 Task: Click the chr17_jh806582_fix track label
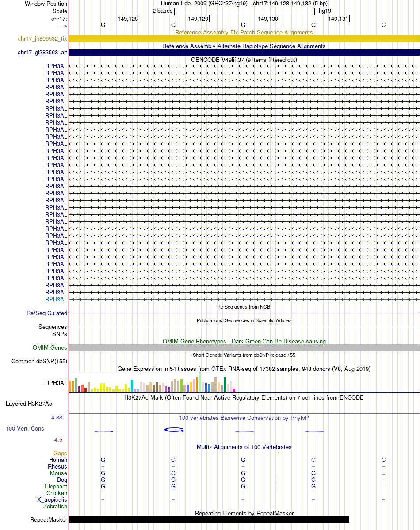click(x=42, y=39)
